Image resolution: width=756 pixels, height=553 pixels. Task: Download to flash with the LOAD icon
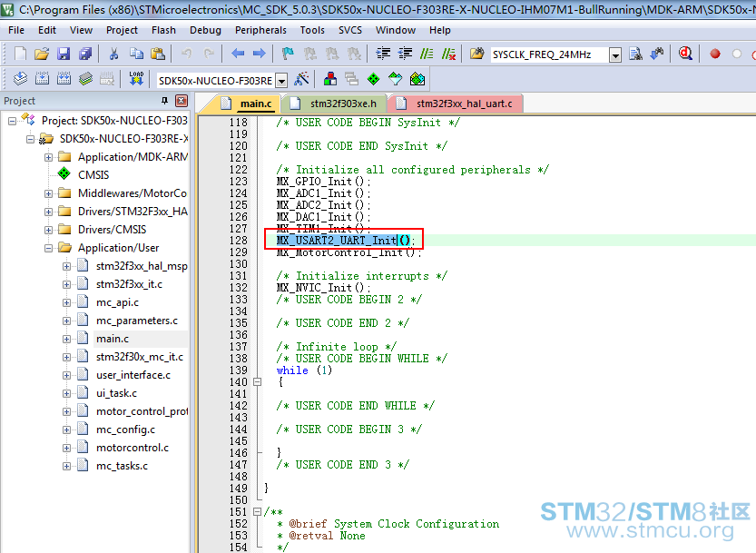136,79
